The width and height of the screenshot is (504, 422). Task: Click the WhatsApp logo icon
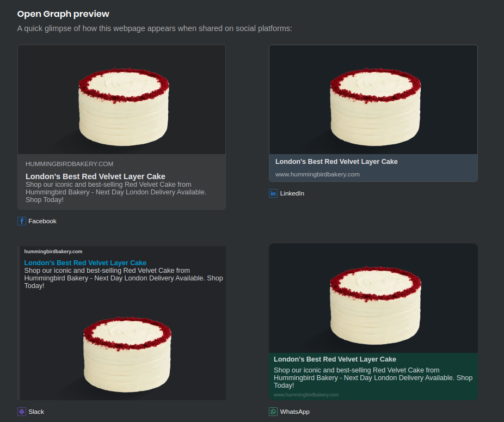coord(273,412)
